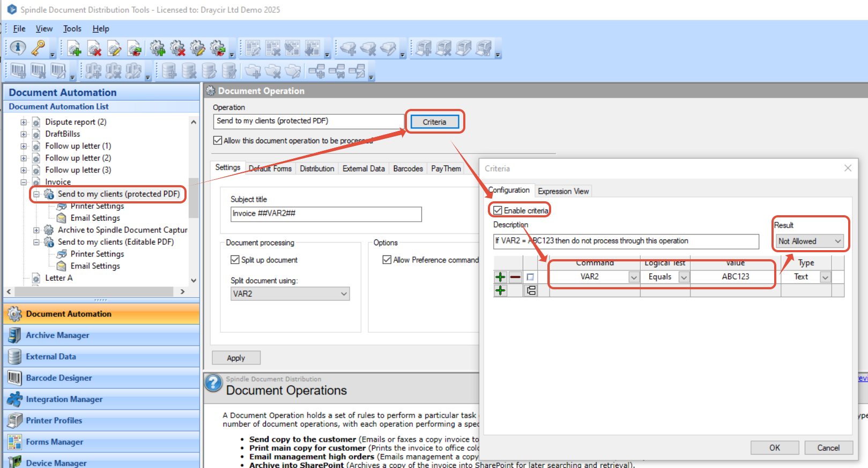The width and height of the screenshot is (868, 468).
Task: Click the Subject title input field
Action: click(x=326, y=214)
